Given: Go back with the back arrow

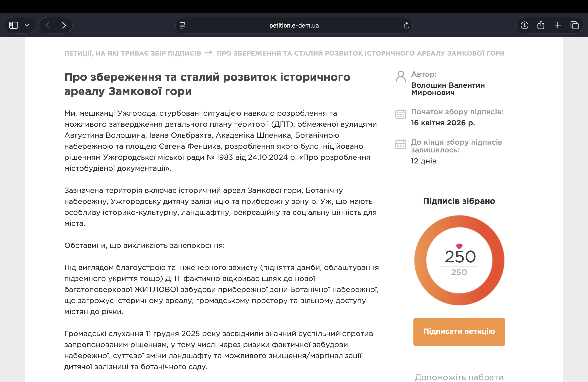Looking at the screenshot, I should click(x=48, y=25).
